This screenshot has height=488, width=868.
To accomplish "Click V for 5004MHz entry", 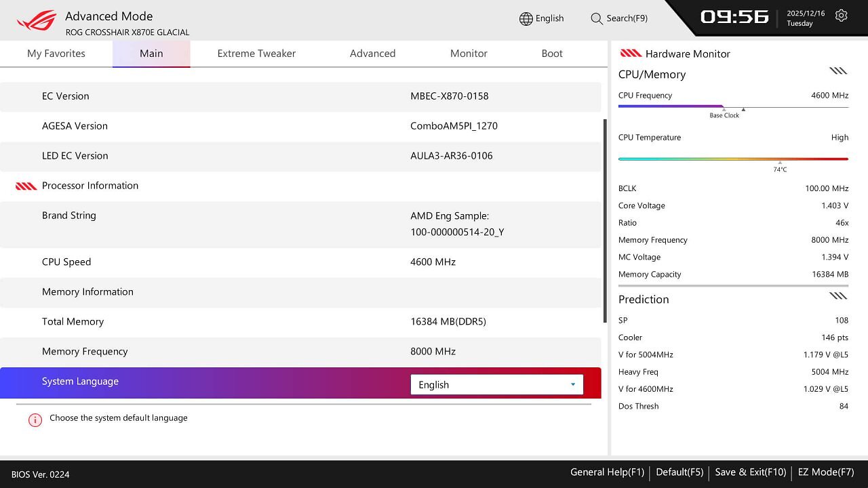I will [x=733, y=355].
